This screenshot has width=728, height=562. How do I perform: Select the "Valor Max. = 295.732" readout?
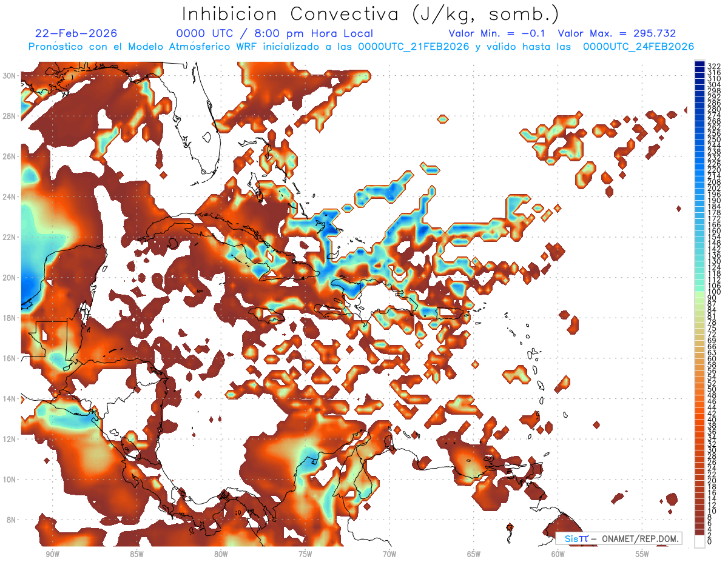pyautogui.click(x=617, y=33)
